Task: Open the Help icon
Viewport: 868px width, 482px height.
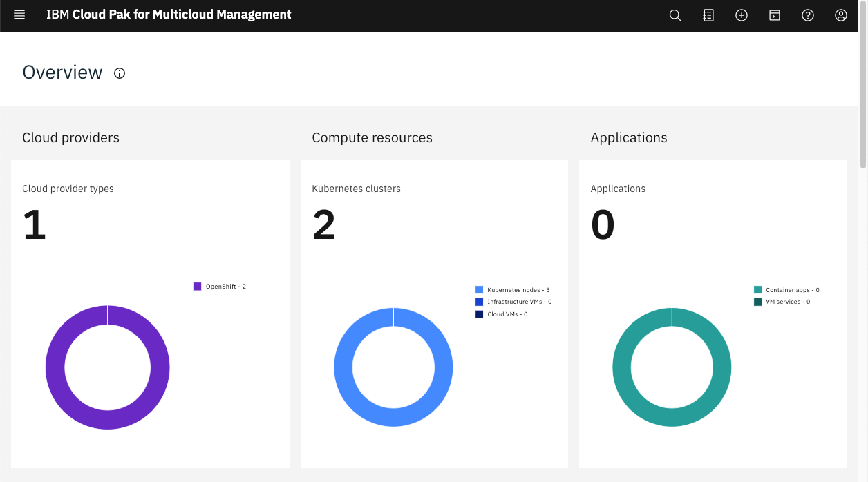Action: [x=807, y=15]
